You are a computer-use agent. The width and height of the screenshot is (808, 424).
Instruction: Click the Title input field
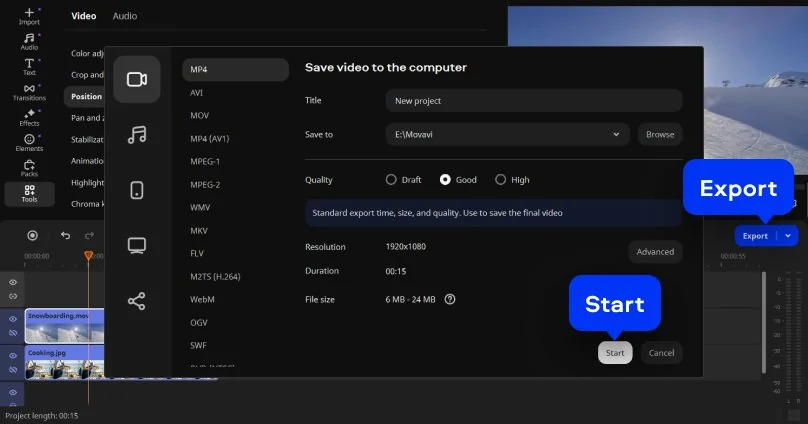tap(533, 100)
